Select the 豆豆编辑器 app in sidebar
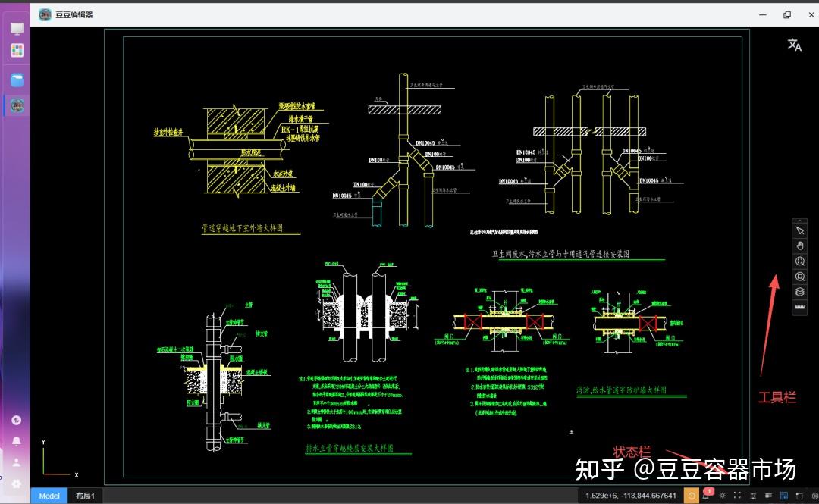This screenshot has width=819, height=504. [17, 105]
